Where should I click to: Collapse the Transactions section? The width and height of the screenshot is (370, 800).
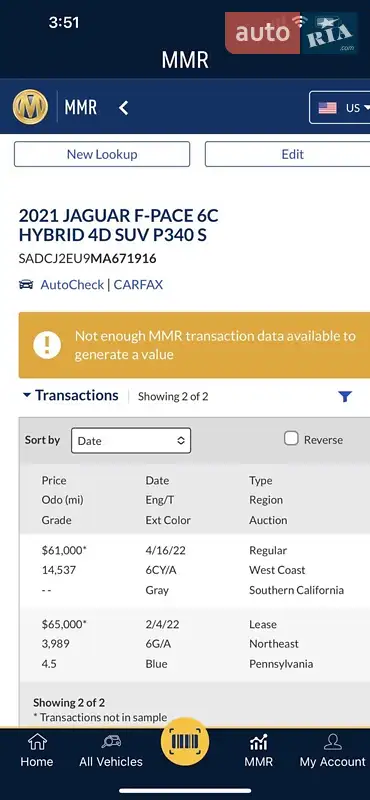click(x=71, y=395)
